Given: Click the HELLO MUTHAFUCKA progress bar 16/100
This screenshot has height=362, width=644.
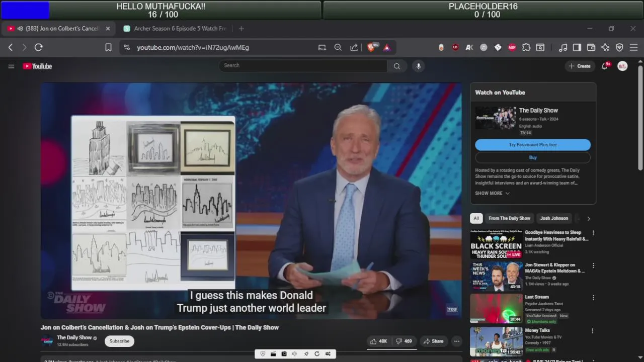Looking at the screenshot, I should 160,10.
